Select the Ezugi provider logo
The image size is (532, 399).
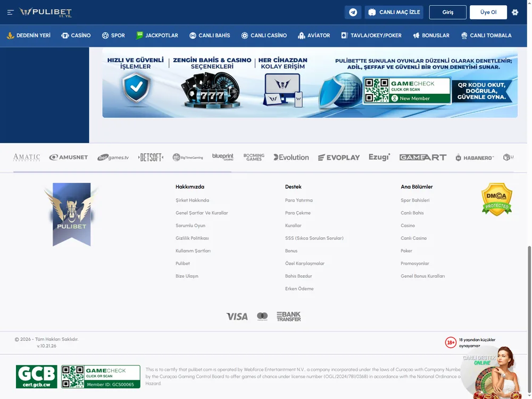[379, 157]
